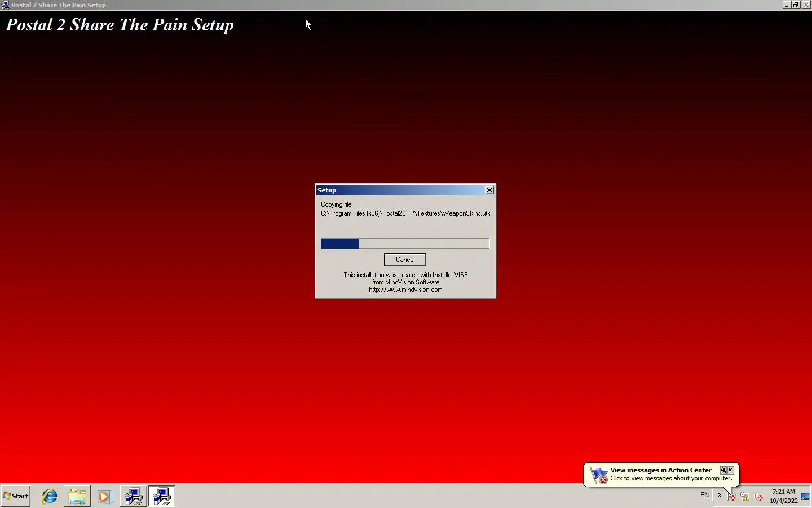Click the highlighted active installer taskbar button
Image resolution: width=812 pixels, height=508 pixels.
coord(162,496)
